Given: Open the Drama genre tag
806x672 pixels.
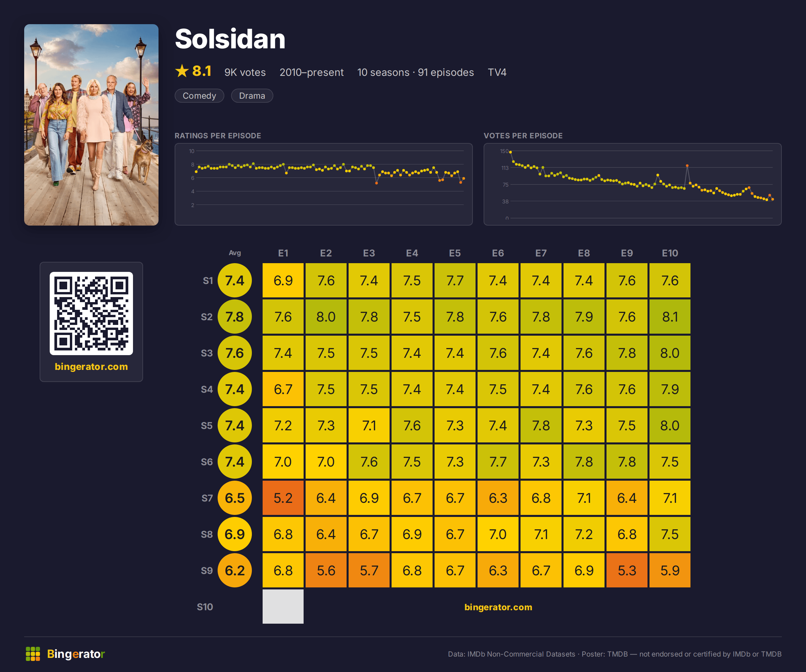Looking at the screenshot, I should click(252, 96).
